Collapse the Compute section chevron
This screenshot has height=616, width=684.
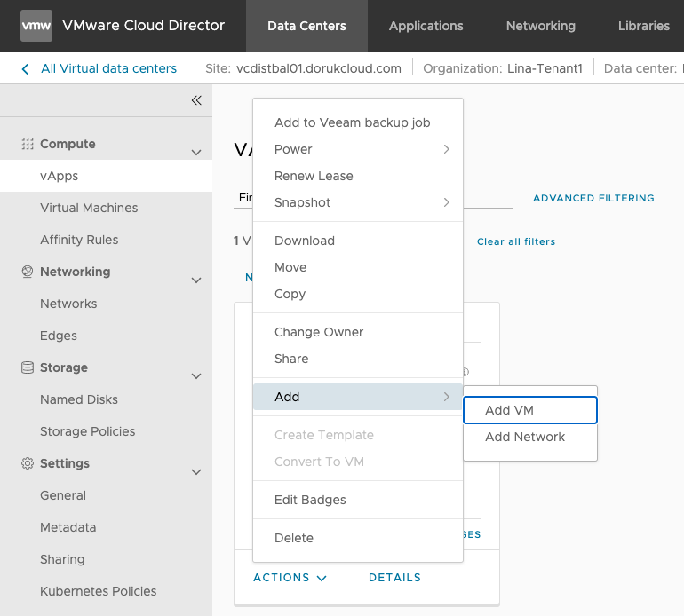click(x=196, y=153)
